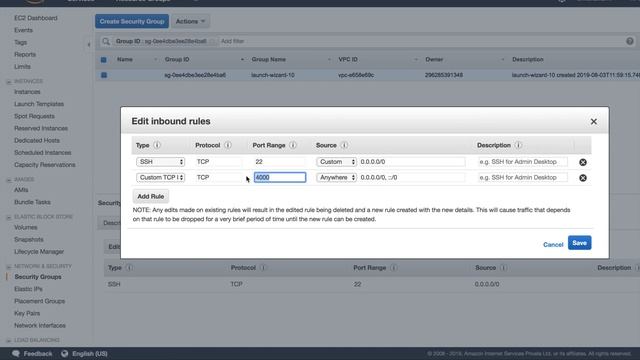Click English (US) language link
640x360 pixels.
pyautogui.click(x=90, y=353)
